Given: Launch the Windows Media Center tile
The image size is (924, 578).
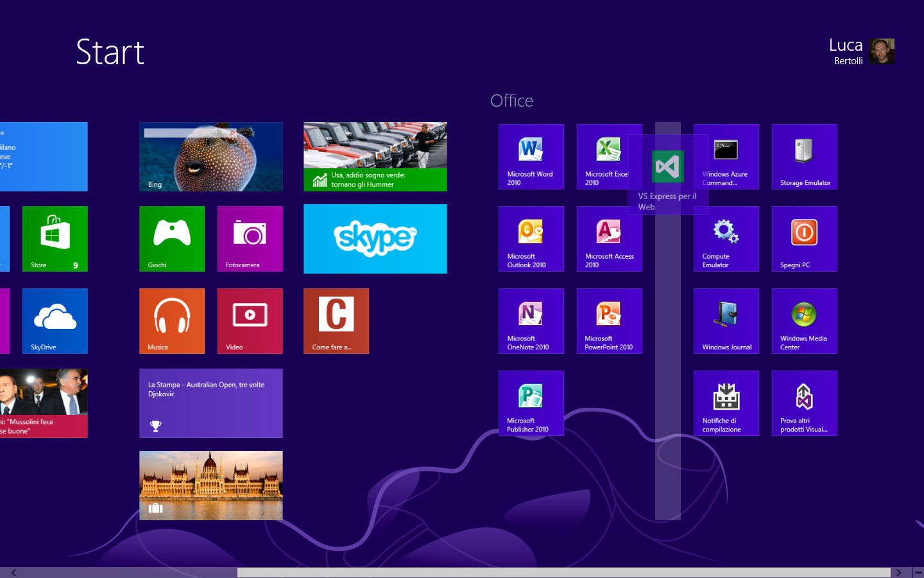Looking at the screenshot, I should [805, 321].
